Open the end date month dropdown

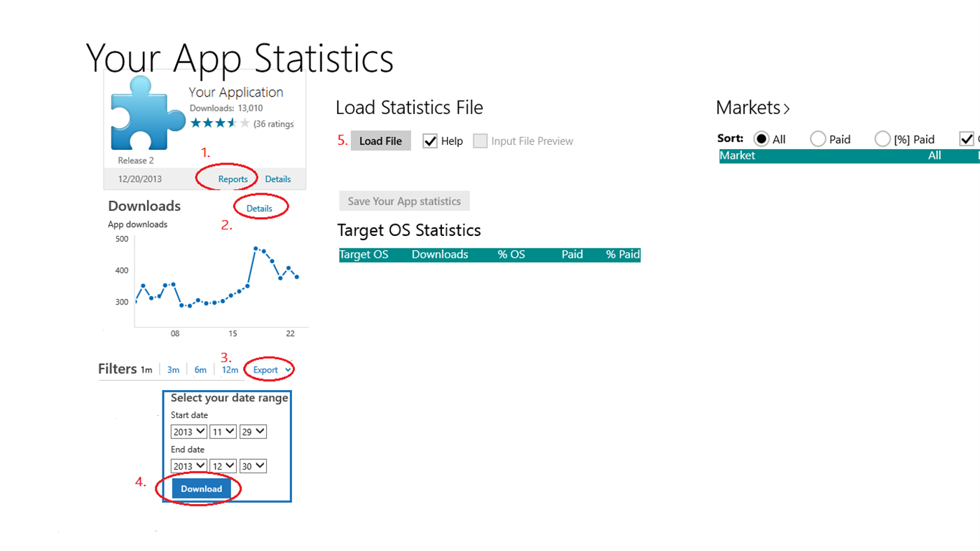point(222,466)
